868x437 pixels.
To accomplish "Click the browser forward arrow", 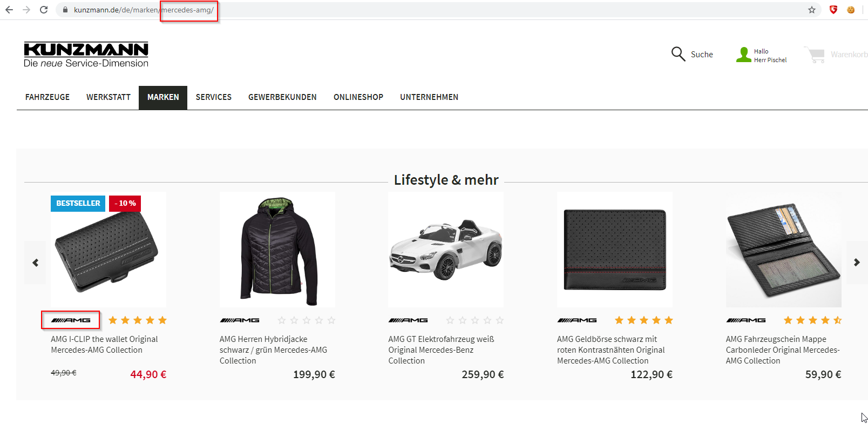I will [26, 10].
